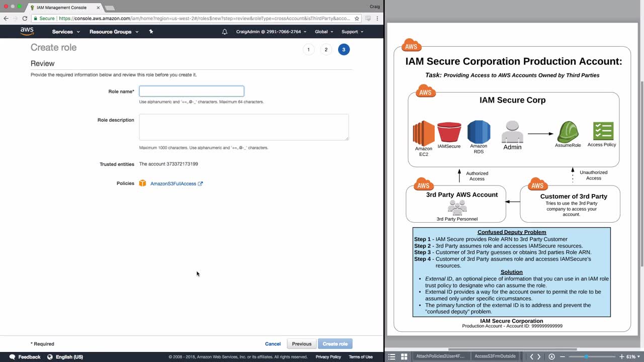Screen dimensions: 644x362
Task: Expand the Resource Groups menu
Action: [114, 32]
